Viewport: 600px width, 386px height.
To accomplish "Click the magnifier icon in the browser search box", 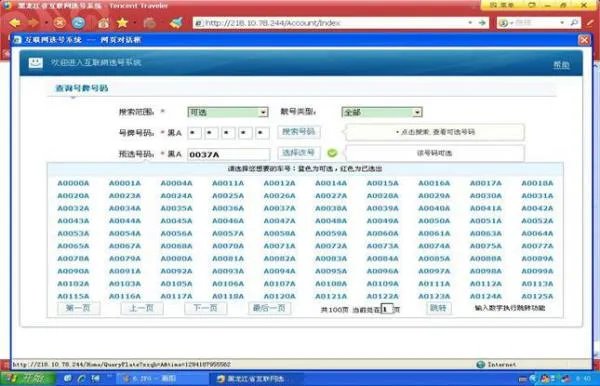I will point(574,23).
